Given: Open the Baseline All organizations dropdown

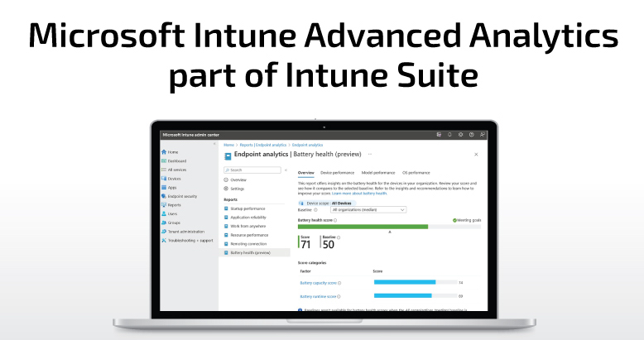Looking at the screenshot, I should point(368,210).
